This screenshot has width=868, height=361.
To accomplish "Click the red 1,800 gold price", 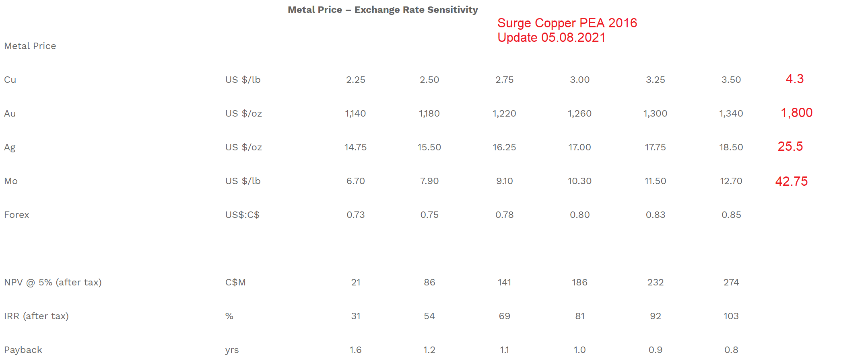I will [796, 113].
